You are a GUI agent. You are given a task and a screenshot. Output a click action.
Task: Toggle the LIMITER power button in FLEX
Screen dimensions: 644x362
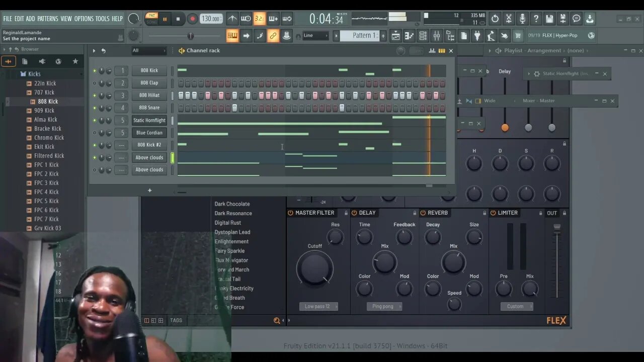click(x=493, y=213)
